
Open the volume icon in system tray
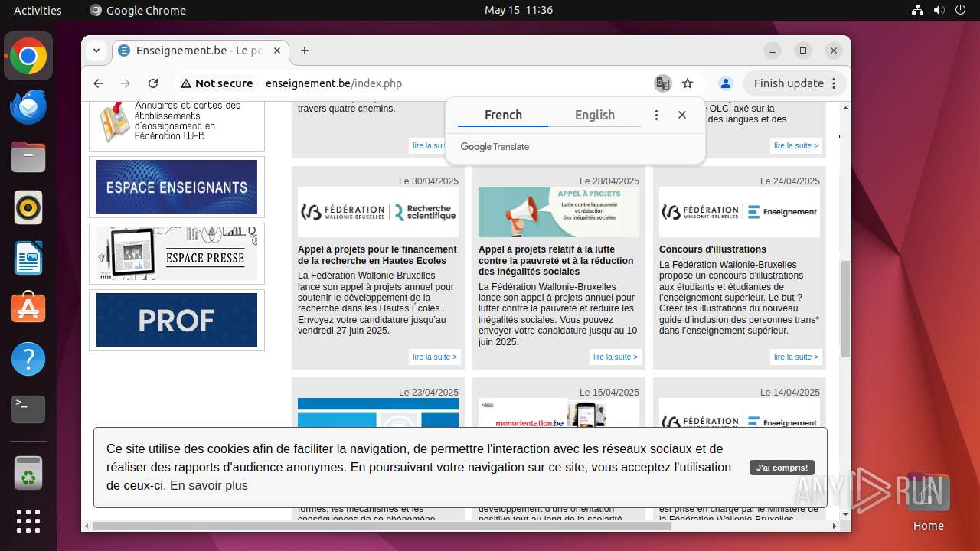(x=939, y=10)
